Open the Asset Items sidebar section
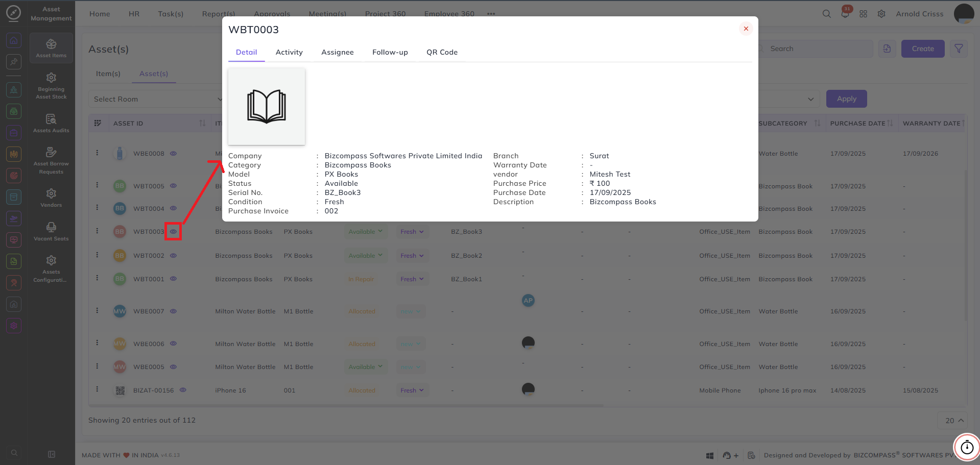 51,48
